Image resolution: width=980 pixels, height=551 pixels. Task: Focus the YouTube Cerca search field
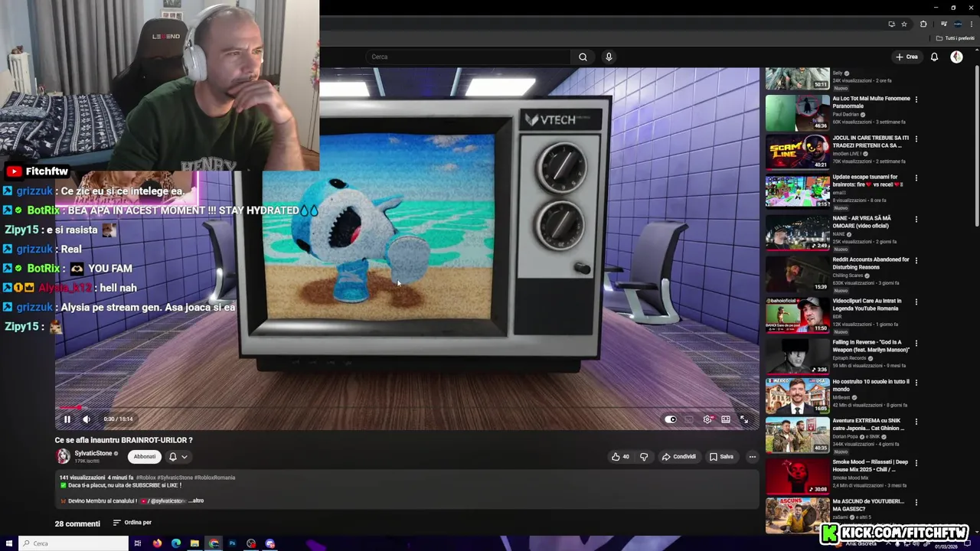point(467,57)
